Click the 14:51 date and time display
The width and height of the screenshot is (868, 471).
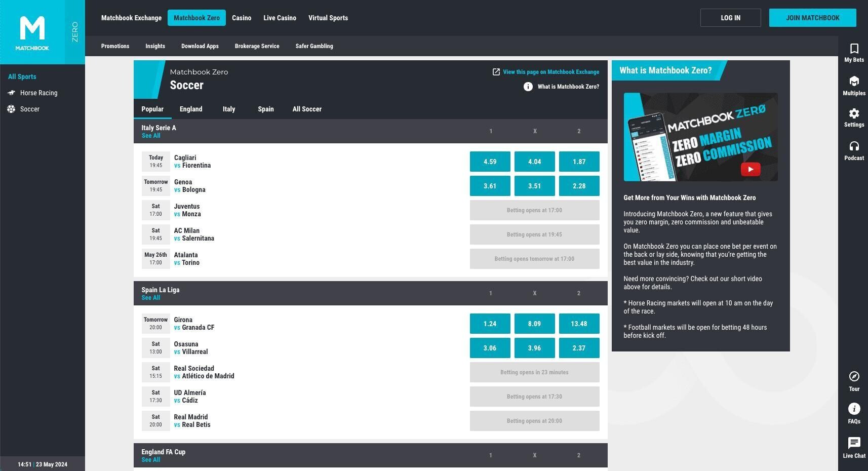click(x=43, y=464)
